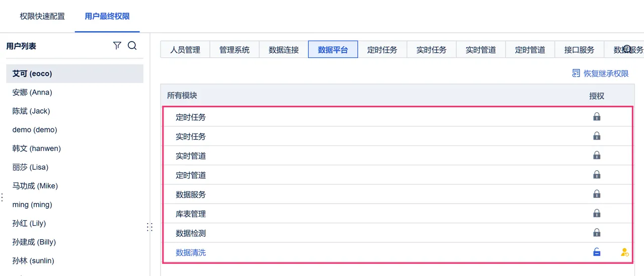Click the 恢复继承权限 icon

pos(576,74)
